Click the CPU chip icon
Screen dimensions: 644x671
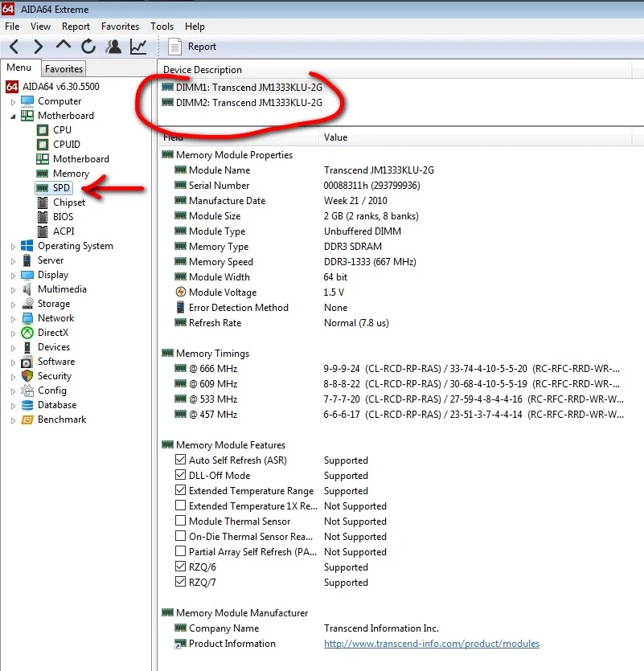(43, 130)
